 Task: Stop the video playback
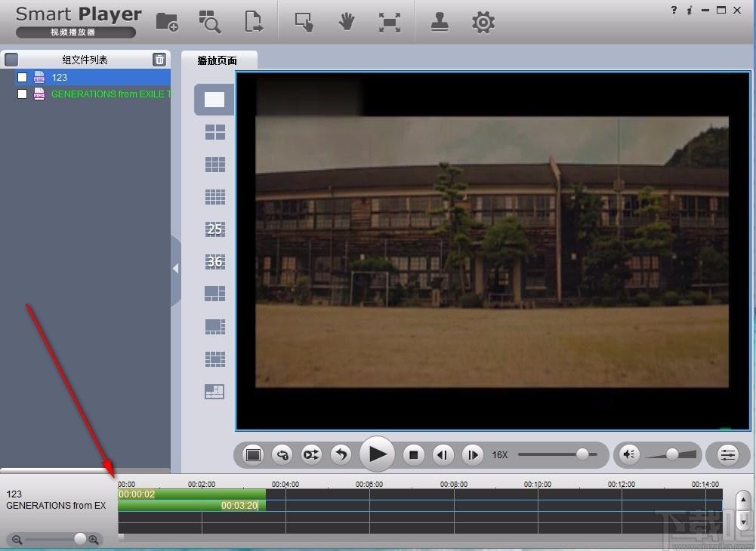[x=413, y=454]
